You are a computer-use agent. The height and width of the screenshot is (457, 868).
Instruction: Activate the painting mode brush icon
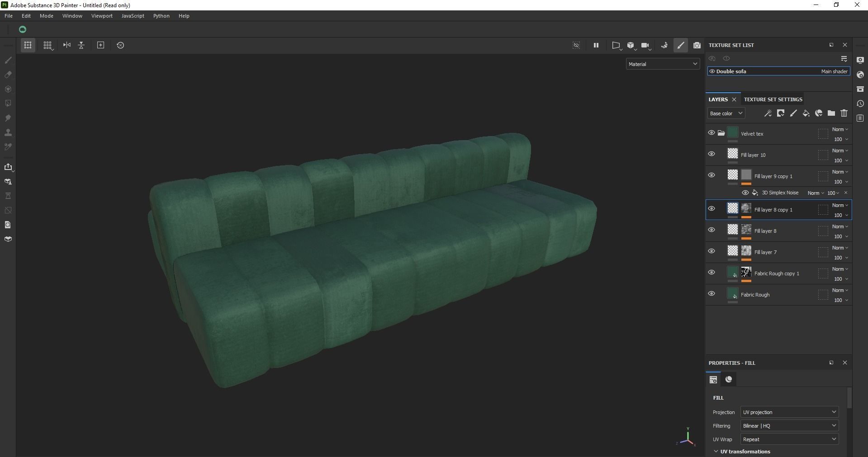click(x=681, y=45)
